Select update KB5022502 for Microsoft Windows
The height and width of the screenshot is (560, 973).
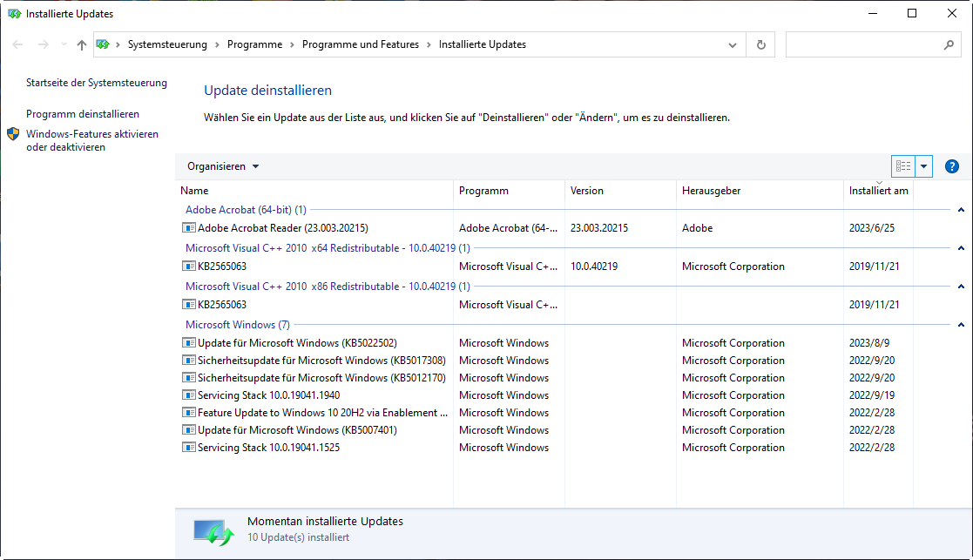(x=297, y=343)
